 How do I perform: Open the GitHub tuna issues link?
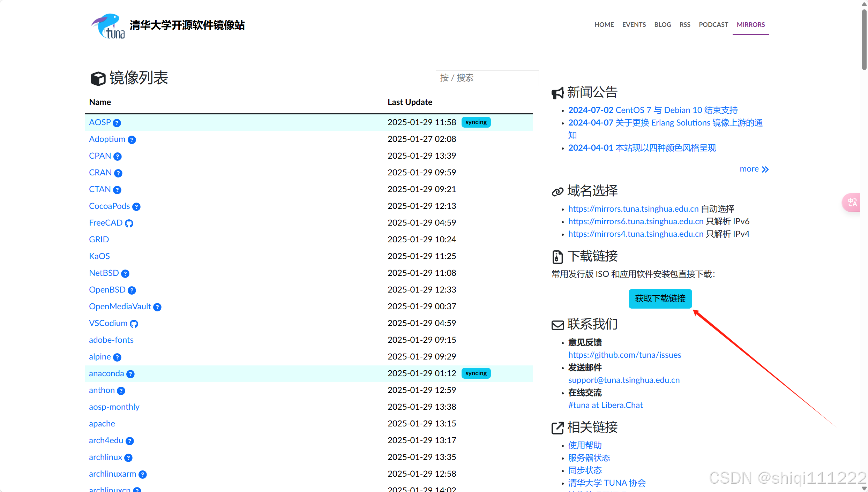click(624, 355)
